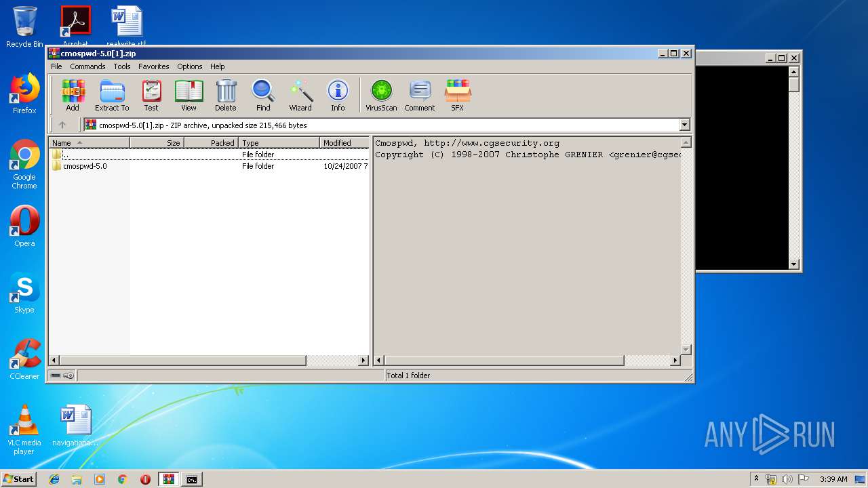Click console window scroll-down arrow

tap(794, 264)
